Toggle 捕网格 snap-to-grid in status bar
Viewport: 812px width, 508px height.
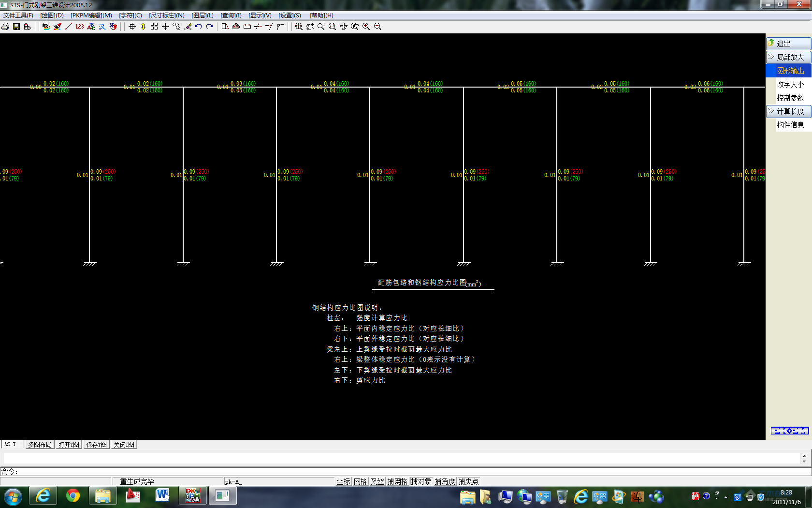pos(398,481)
